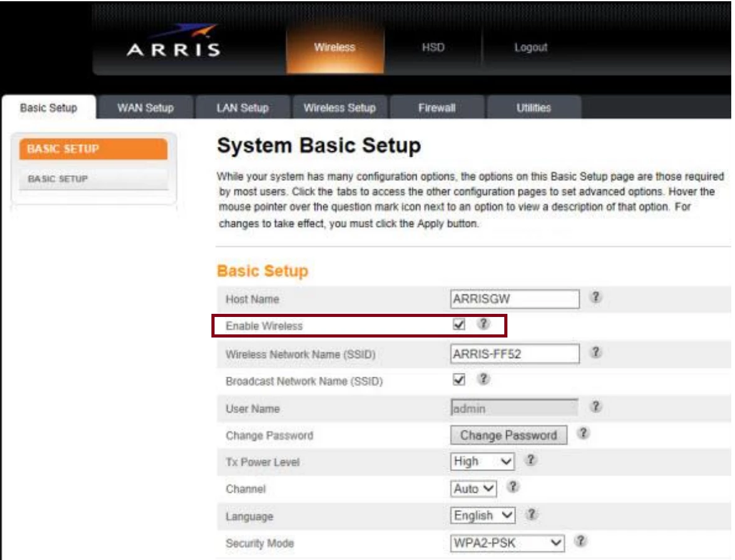735x560 pixels.
Task: Switch to the Firewall tab
Action: [x=437, y=108]
